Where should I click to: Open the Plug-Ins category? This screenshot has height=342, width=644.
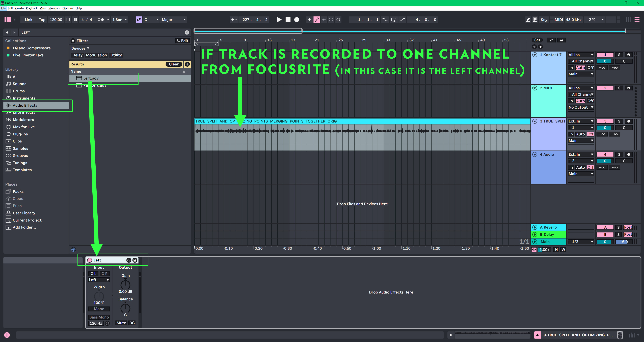(20, 134)
